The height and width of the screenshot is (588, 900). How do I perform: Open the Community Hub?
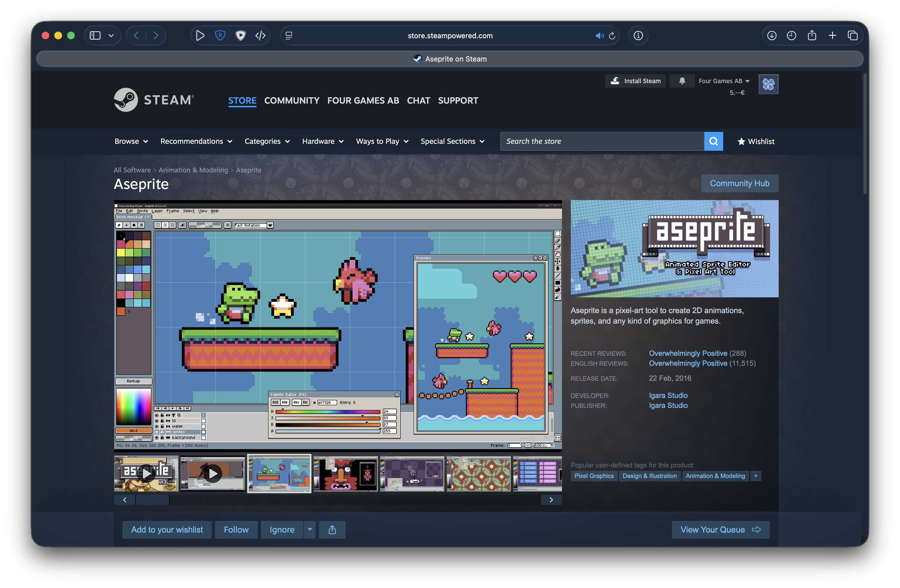(739, 183)
